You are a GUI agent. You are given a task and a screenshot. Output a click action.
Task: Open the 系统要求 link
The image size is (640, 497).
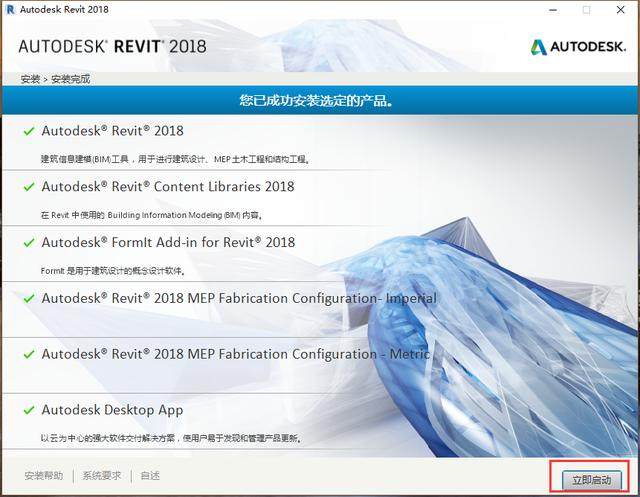[x=102, y=475]
